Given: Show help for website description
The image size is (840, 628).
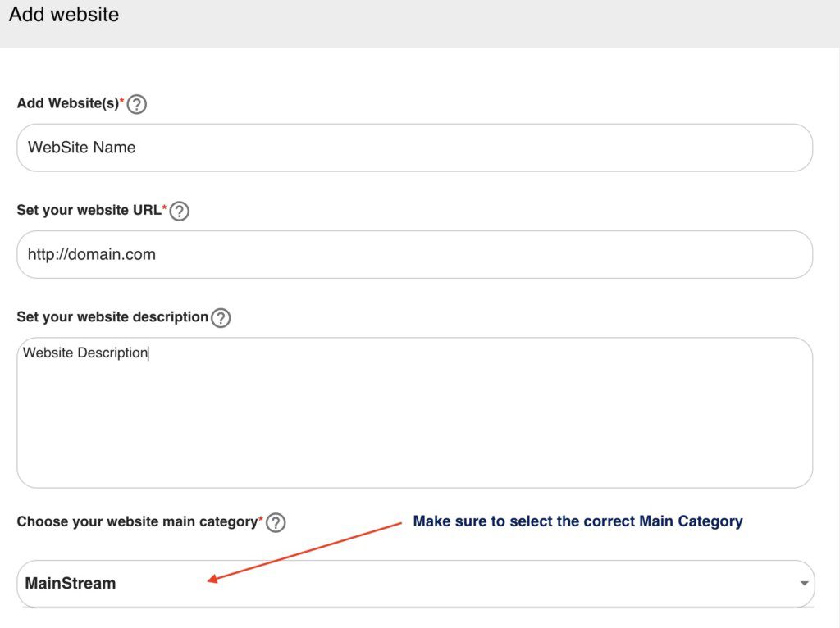Looking at the screenshot, I should pos(221,317).
